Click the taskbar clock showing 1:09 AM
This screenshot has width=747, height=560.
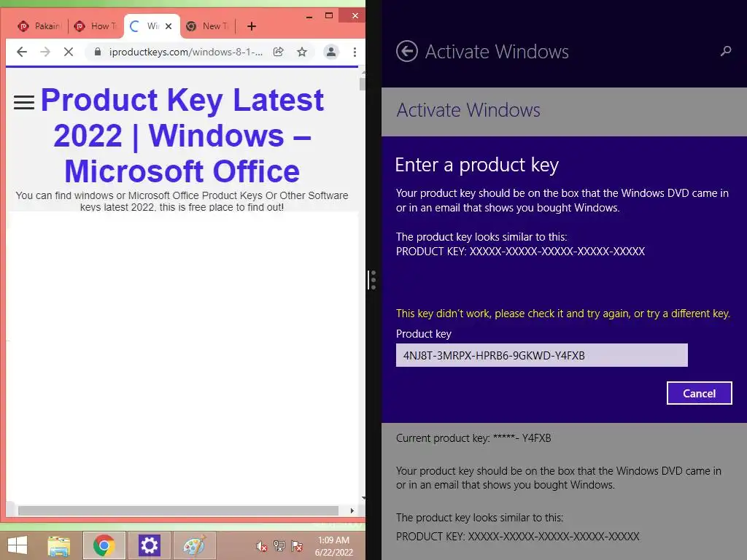click(x=333, y=546)
